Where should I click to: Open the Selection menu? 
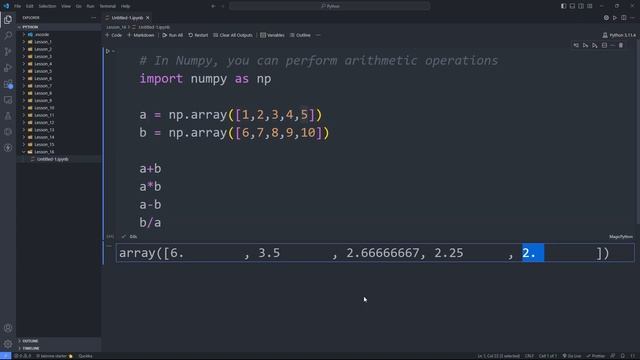(x=47, y=6)
